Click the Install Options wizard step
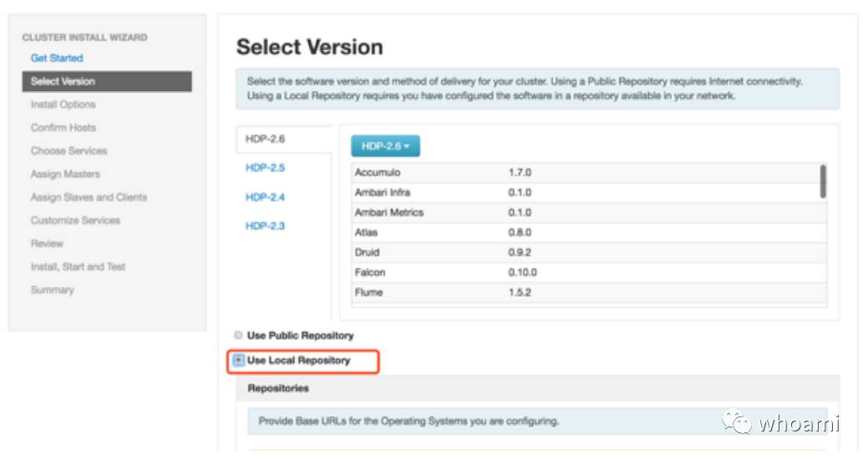Image resolution: width=868 pixels, height=459 pixels. tap(63, 104)
